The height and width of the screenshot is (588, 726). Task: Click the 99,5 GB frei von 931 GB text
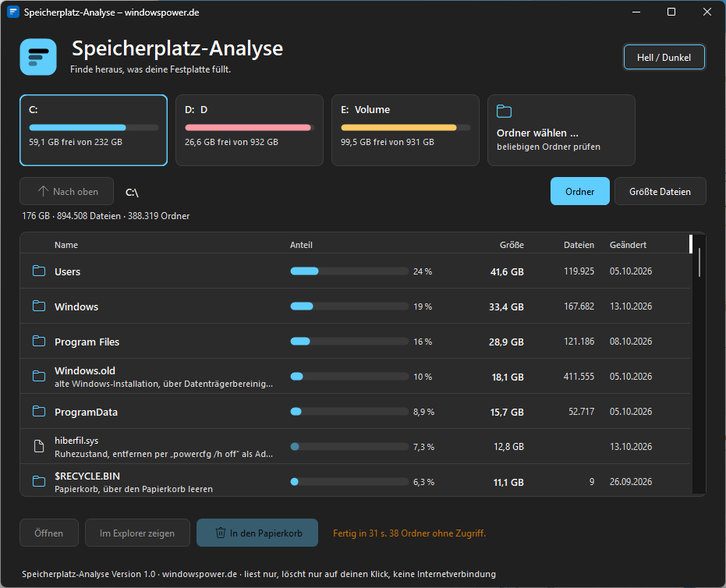(388, 142)
